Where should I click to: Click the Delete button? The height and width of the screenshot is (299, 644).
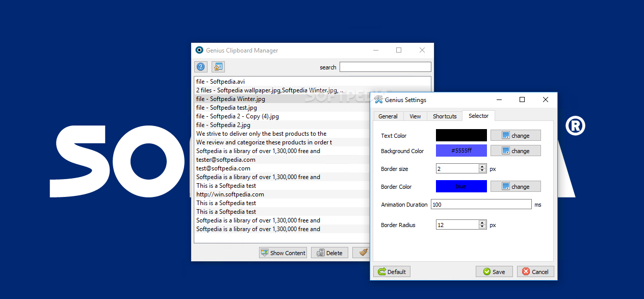329,253
